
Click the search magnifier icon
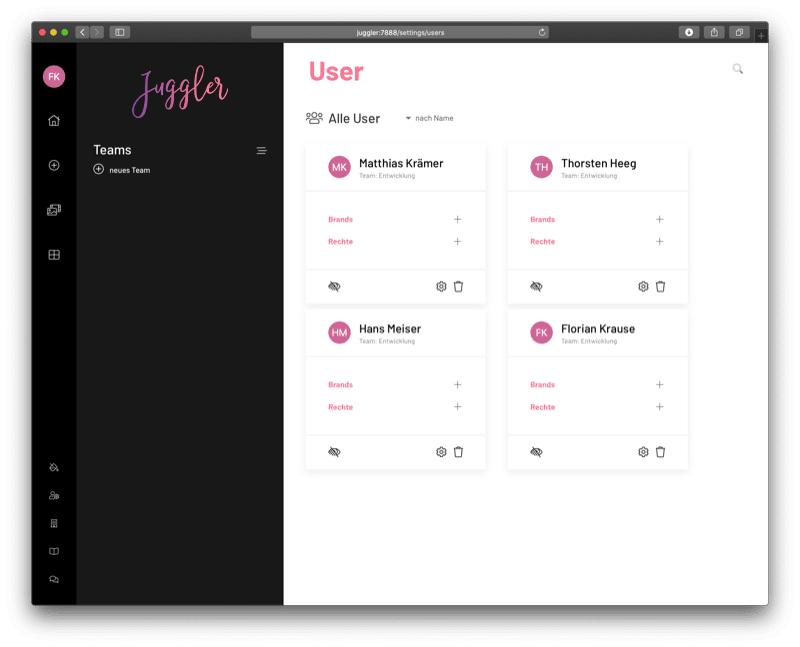(738, 69)
